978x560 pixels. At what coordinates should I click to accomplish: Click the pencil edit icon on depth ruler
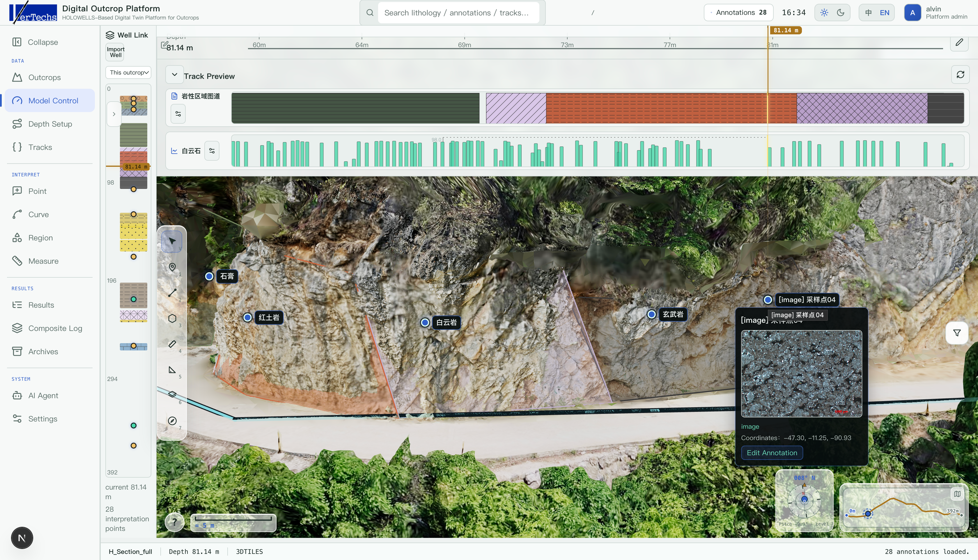pyautogui.click(x=959, y=42)
